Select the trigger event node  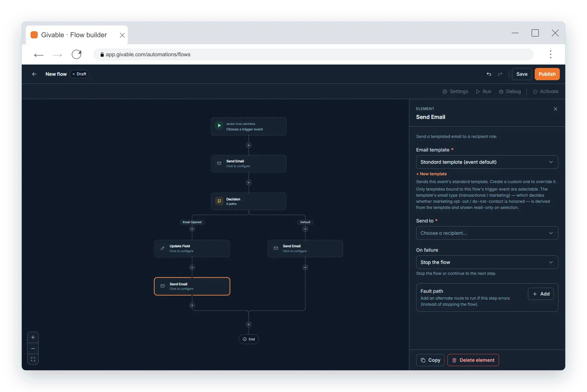(249, 126)
